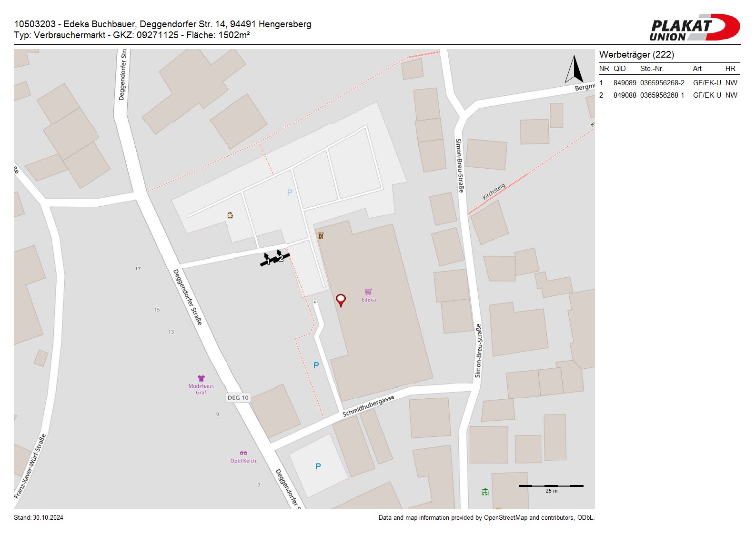Click the north arrow compass icon
This screenshot has width=756, height=535.
pyautogui.click(x=574, y=70)
